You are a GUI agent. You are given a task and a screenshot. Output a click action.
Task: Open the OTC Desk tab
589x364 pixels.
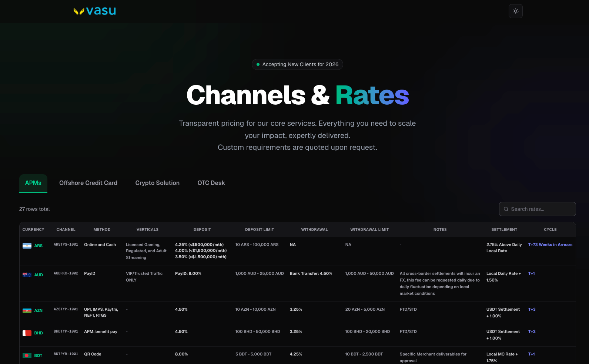click(211, 183)
